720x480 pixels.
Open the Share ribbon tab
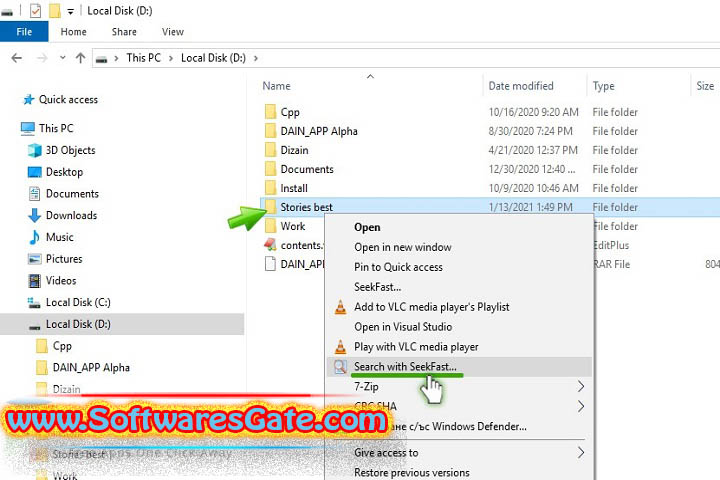coord(124,32)
